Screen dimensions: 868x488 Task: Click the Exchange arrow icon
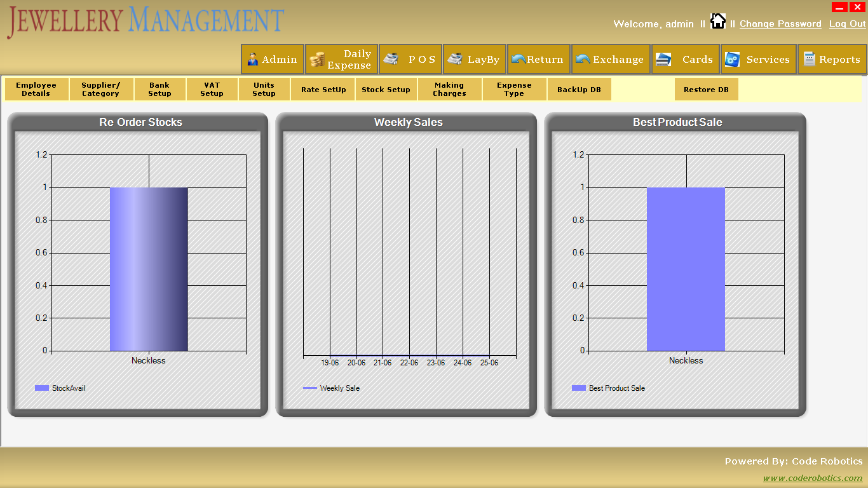click(x=583, y=59)
